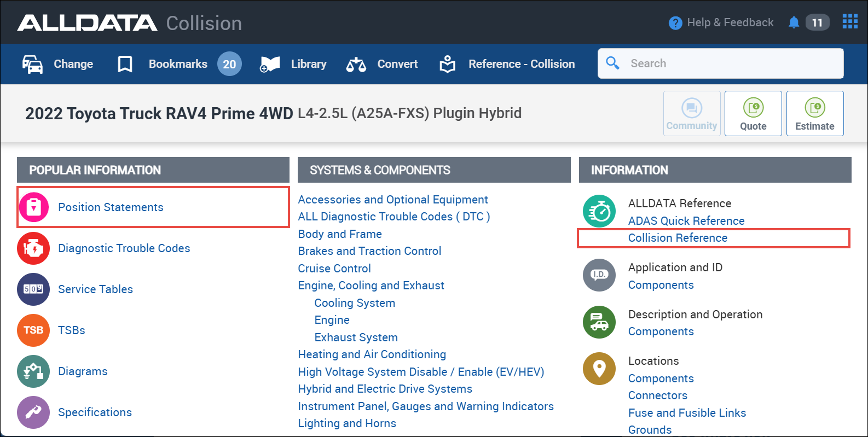Open the Lighting and Horns link
Image resolution: width=868 pixels, height=437 pixels.
click(x=347, y=423)
